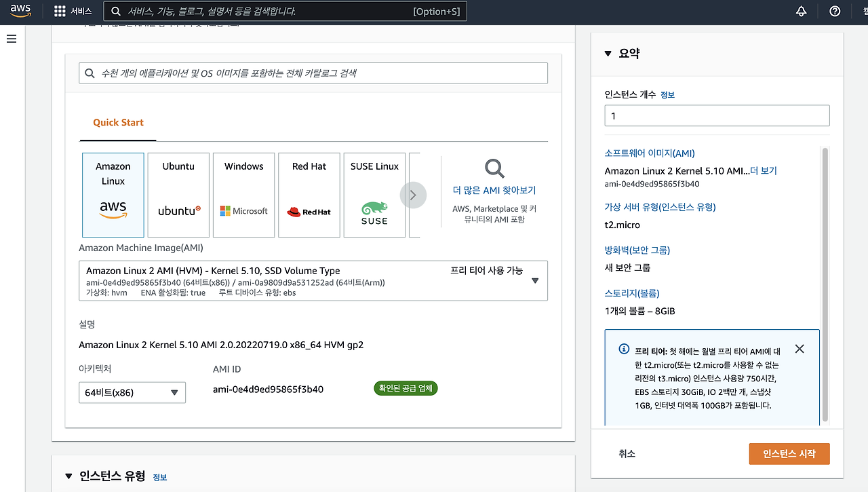The image size is (868, 492).
Task: Click AMI ID text ami-0e4d9ed95865f3b40
Action: pyautogui.click(x=268, y=390)
